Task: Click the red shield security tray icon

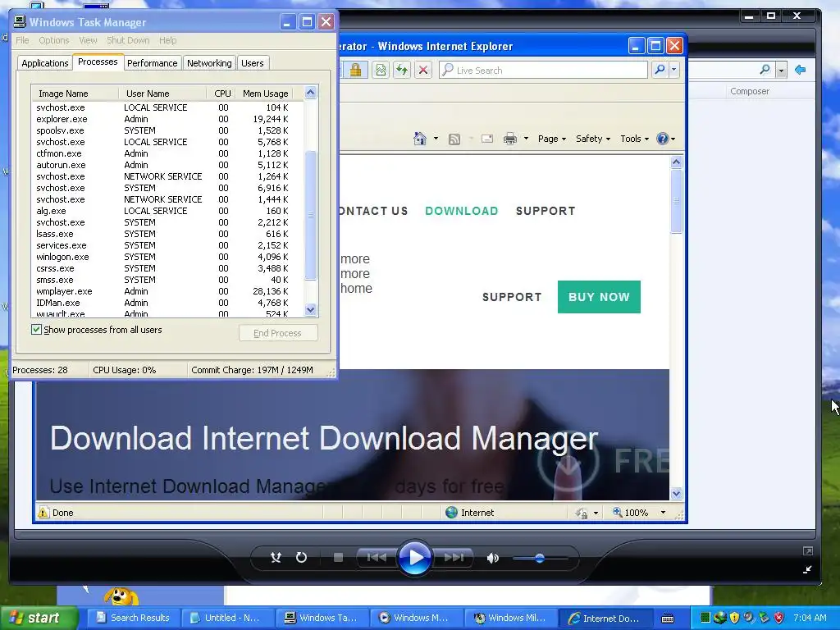Action: pos(778,618)
